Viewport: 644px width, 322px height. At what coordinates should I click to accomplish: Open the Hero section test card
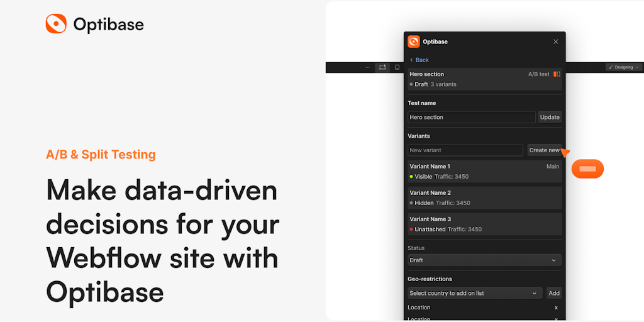485,79
